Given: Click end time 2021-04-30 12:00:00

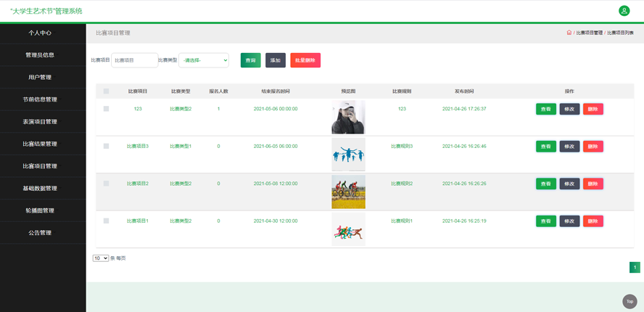Looking at the screenshot, I should (x=276, y=221).
